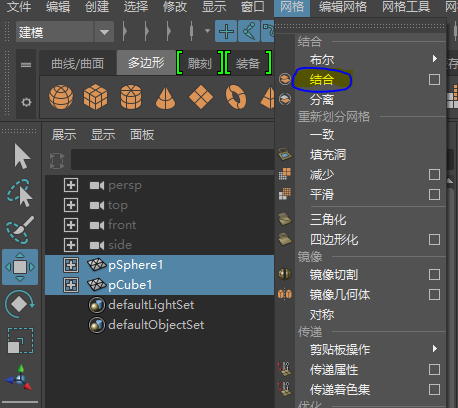Screen dimensions: 458x408
Task: Click the outliner search field
Action: click(172, 160)
